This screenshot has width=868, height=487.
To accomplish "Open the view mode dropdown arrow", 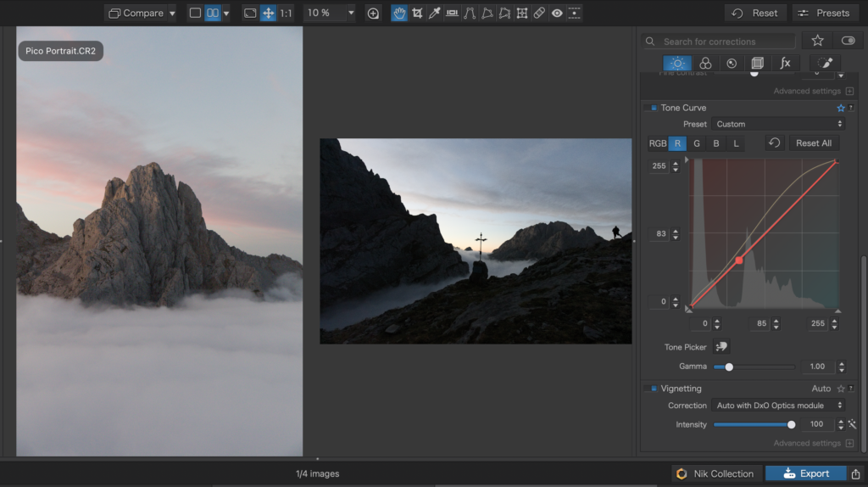I will (226, 14).
